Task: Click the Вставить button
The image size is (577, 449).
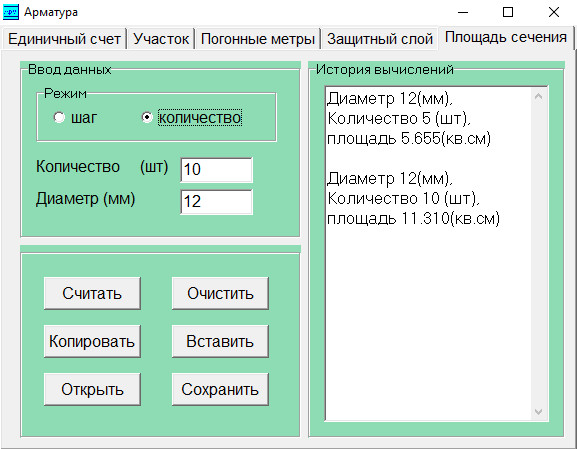Action: click(x=220, y=341)
